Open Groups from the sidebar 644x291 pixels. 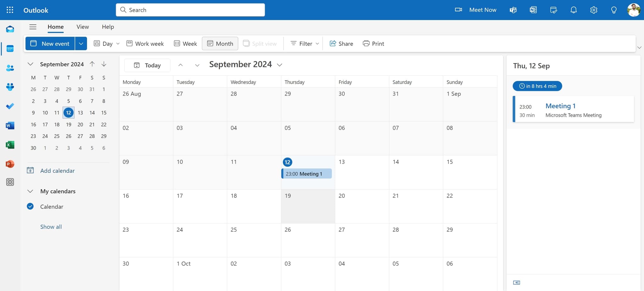click(10, 87)
